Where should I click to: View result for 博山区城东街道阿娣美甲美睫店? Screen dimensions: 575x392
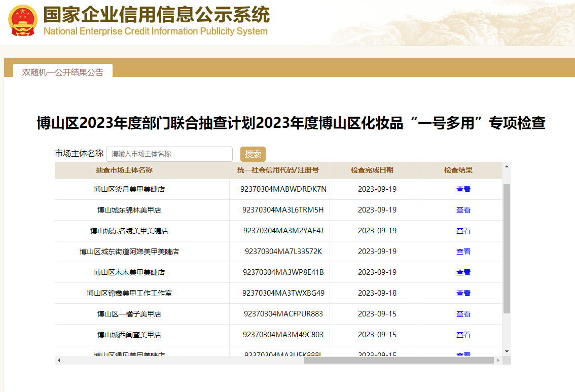pyautogui.click(x=463, y=252)
